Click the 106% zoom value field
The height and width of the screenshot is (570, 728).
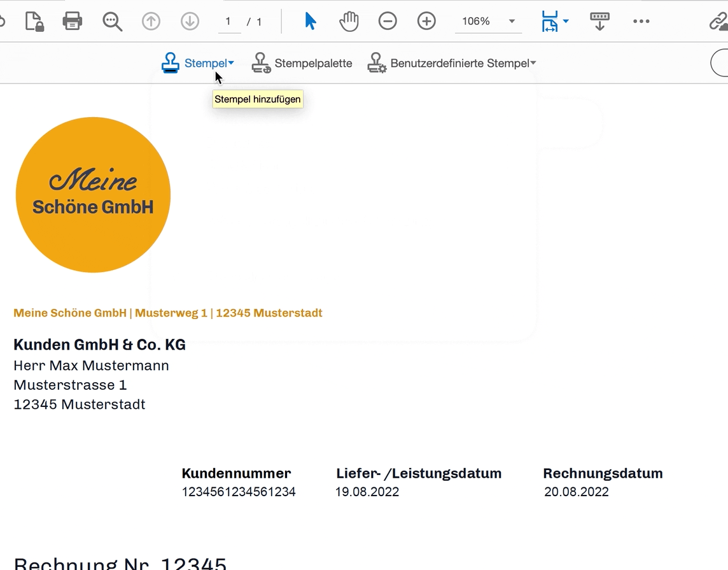pyautogui.click(x=476, y=22)
